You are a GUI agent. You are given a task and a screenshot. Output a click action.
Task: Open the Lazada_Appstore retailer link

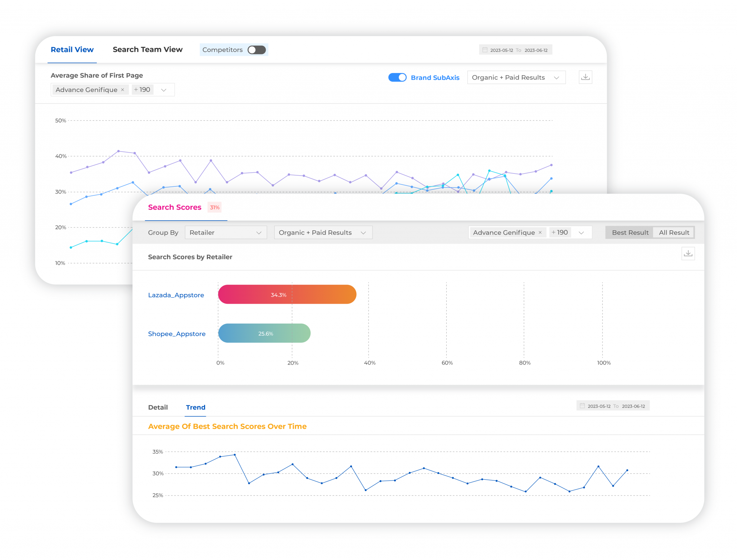coord(176,295)
